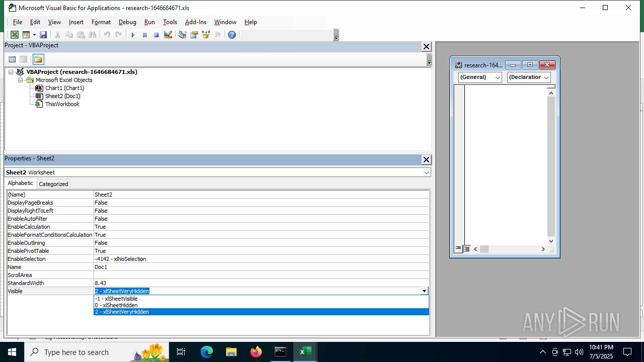Image resolution: width=644 pixels, height=362 pixels.
Task: Open the View menu
Action: (x=54, y=22)
